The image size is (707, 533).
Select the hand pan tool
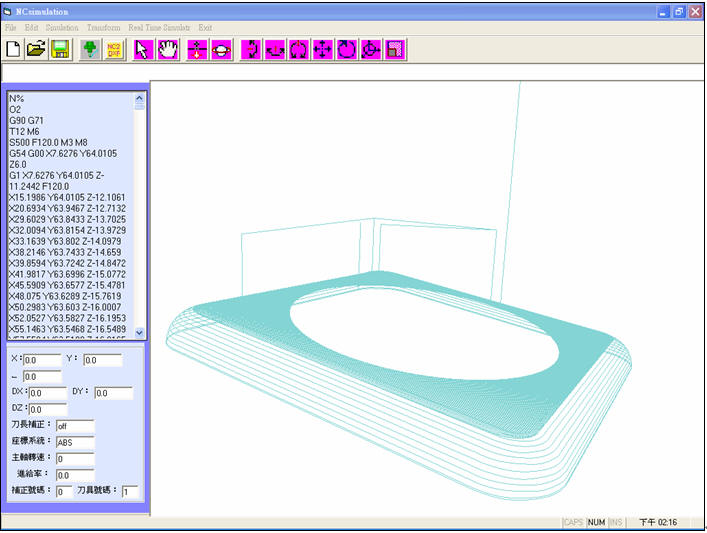tap(168, 49)
